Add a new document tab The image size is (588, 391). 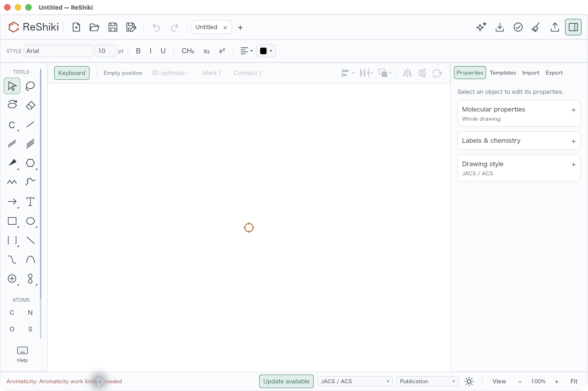pos(240,27)
